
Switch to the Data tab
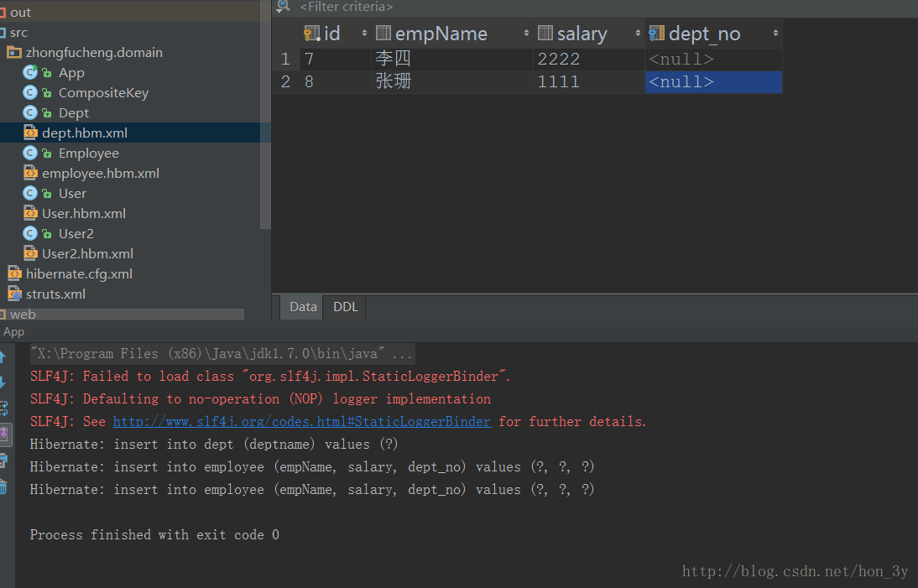[303, 306]
